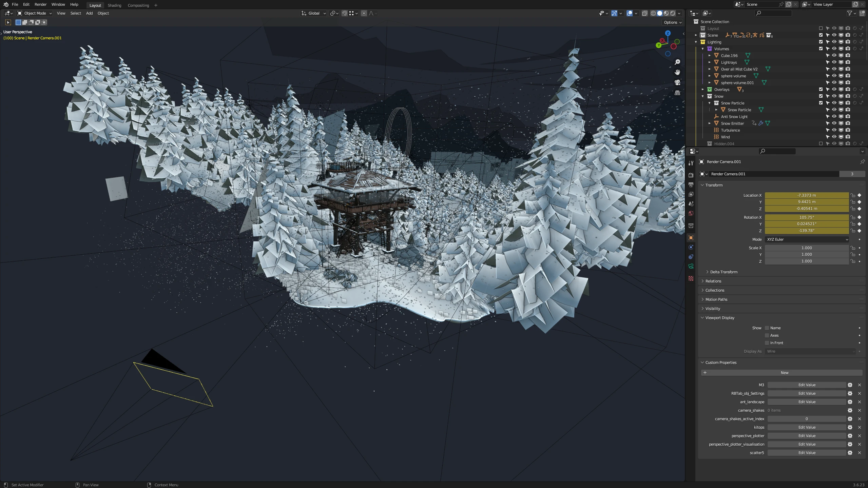Open the World properties tab
Image resolution: width=868 pixels, height=488 pixels.
click(691, 213)
